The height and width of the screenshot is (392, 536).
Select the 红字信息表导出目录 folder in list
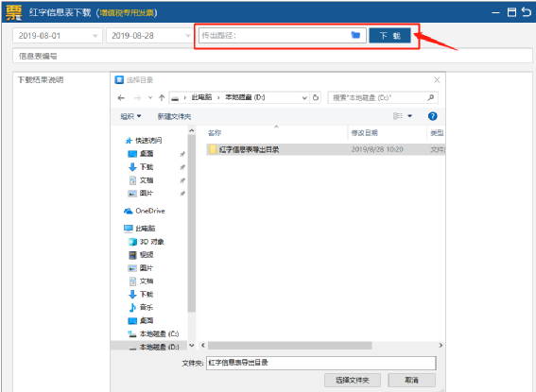(x=249, y=149)
